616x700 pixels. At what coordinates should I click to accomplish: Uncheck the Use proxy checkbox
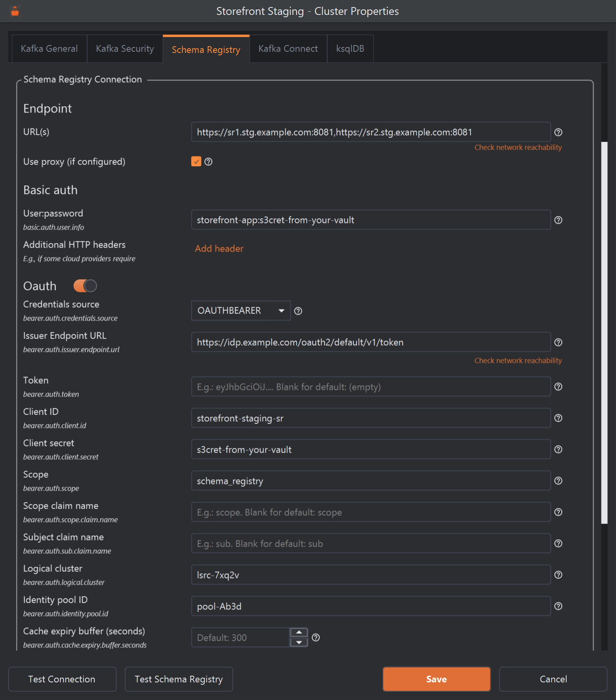(x=196, y=161)
